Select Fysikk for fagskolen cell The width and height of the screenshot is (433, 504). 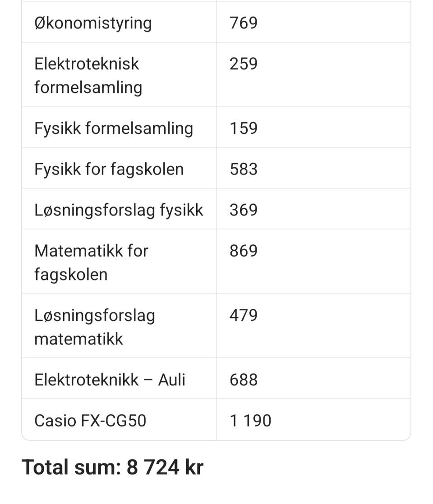[x=119, y=168]
